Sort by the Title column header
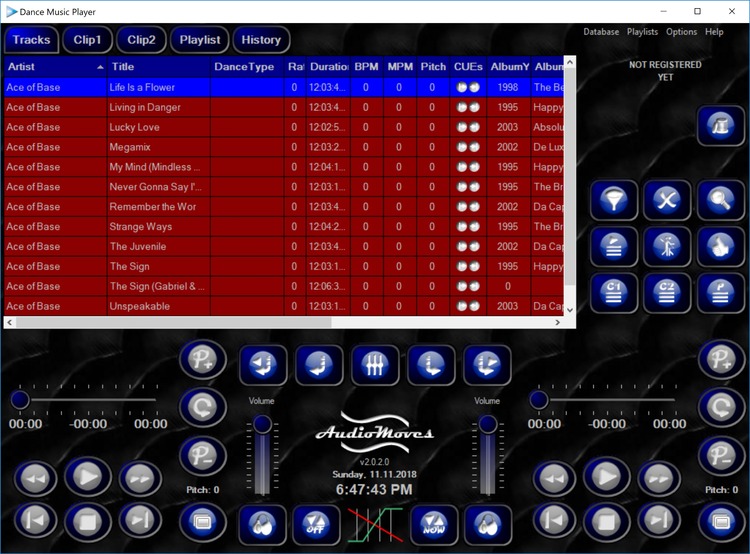The width and height of the screenshot is (750, 554). click(x=158, y=66)
